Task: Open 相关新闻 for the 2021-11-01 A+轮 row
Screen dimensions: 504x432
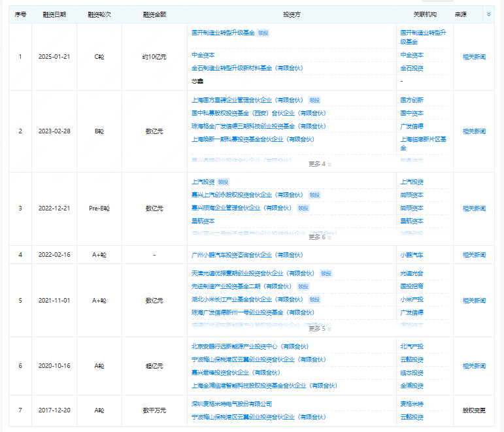Action: point(474,301)
